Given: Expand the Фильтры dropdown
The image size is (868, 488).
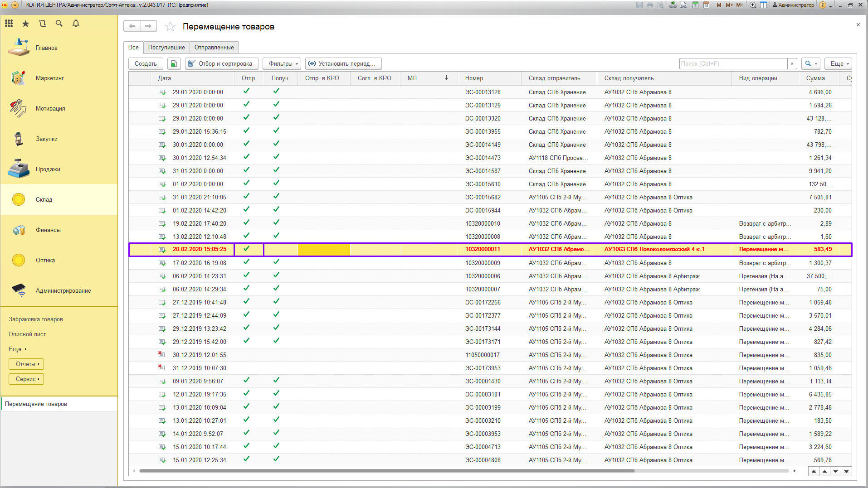Looking at the screenshot, I should 282,64.
